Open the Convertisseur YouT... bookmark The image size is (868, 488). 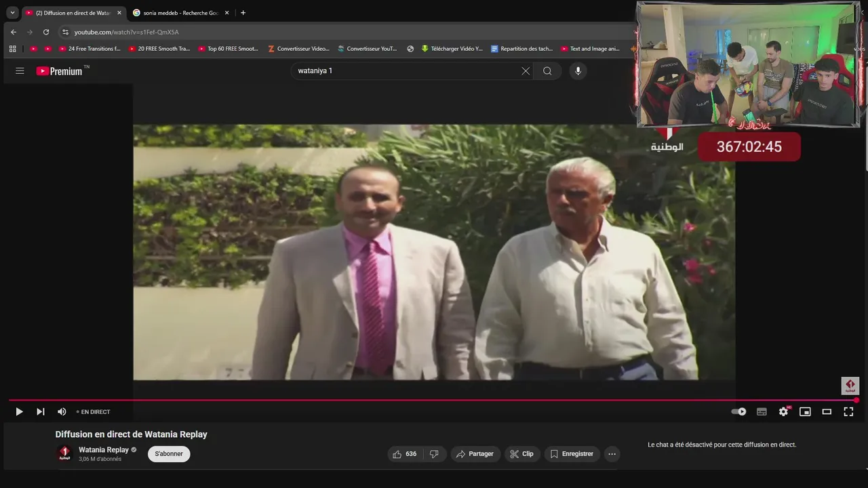tap(368, 49)
